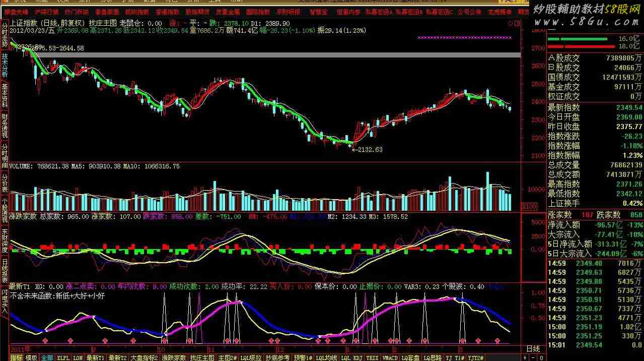Viewport: 644px width, 361px height.
Task: Select the 基本资料 vertical side tab
Action: [5, 95]
